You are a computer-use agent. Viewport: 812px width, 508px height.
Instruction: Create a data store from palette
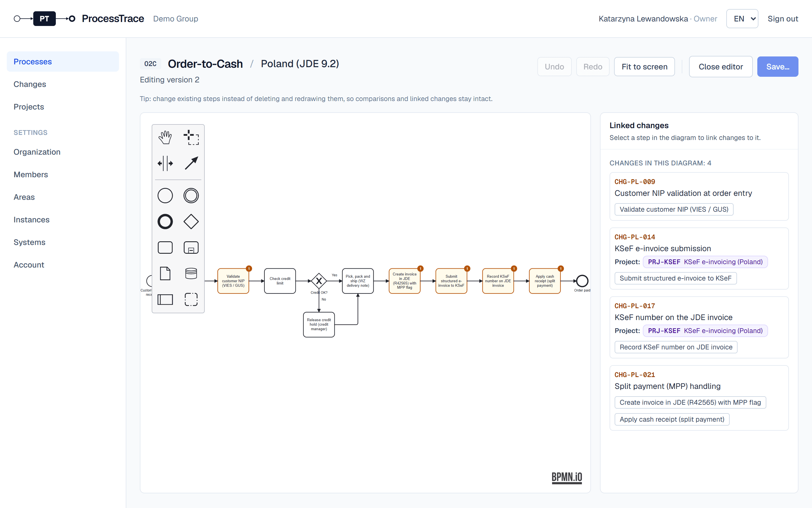coord(191,273)
